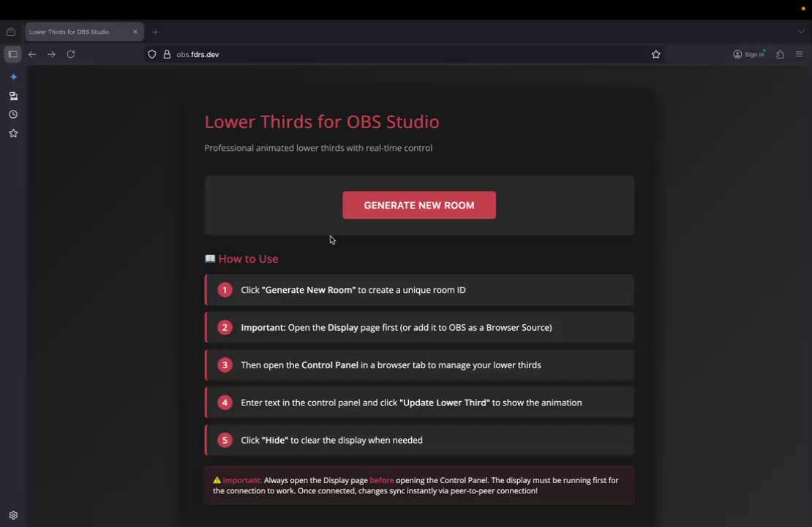Click the book icon beside How to Use
Image resolution: width=812 pixels, height=527 pixels.
click(x=210, y=258)
